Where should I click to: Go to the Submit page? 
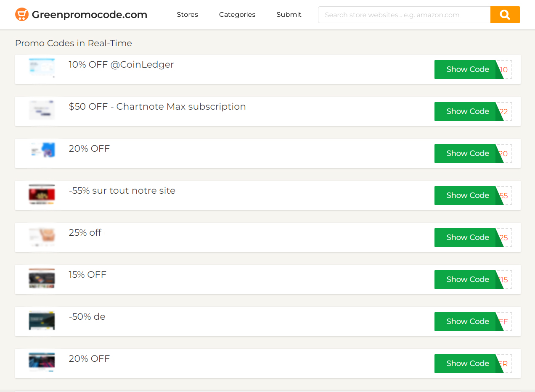point(289,15)
